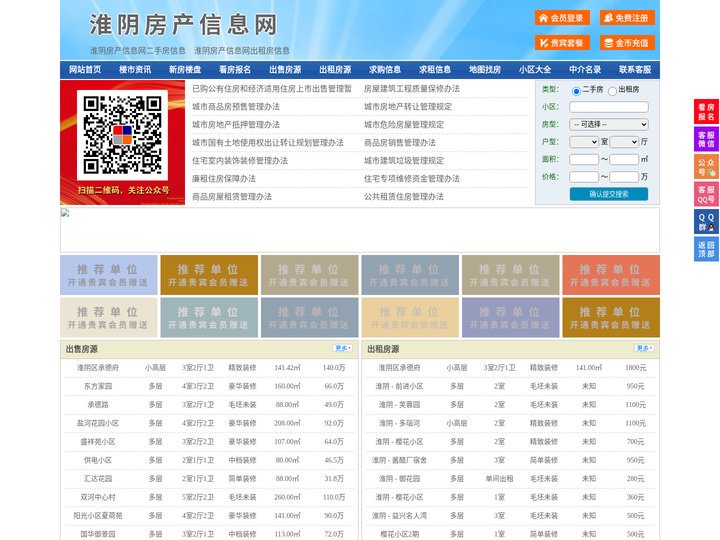
Task: Open the 金币充值 coin recharge button
Action: point(627,43)
